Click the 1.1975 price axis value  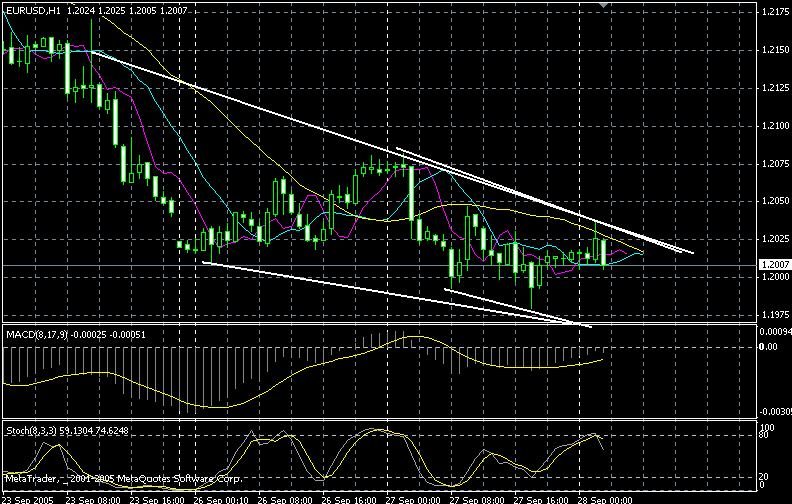pos(775,315)
